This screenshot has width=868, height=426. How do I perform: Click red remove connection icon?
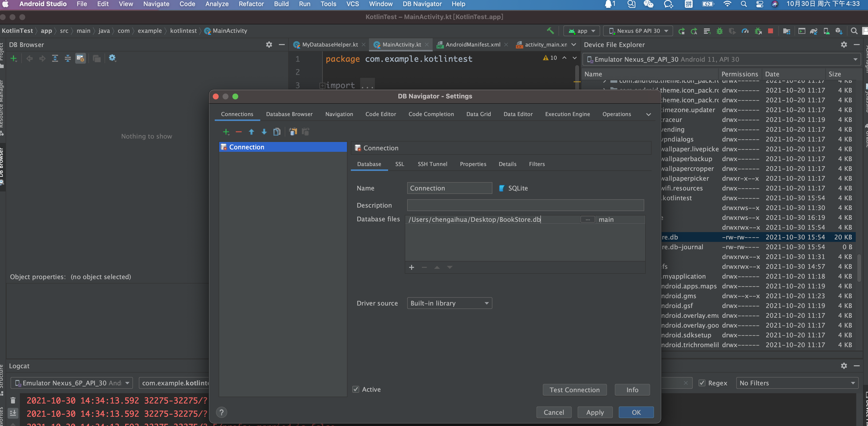coord(238,132)
